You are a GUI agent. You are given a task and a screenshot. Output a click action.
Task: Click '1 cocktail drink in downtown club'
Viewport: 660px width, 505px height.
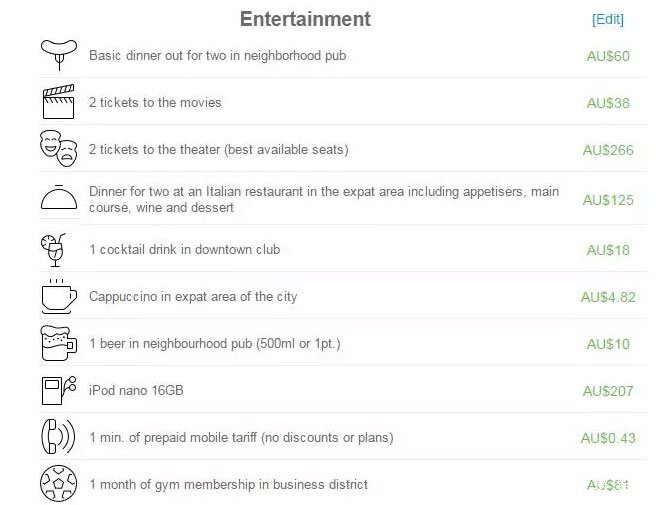[184, 250]
